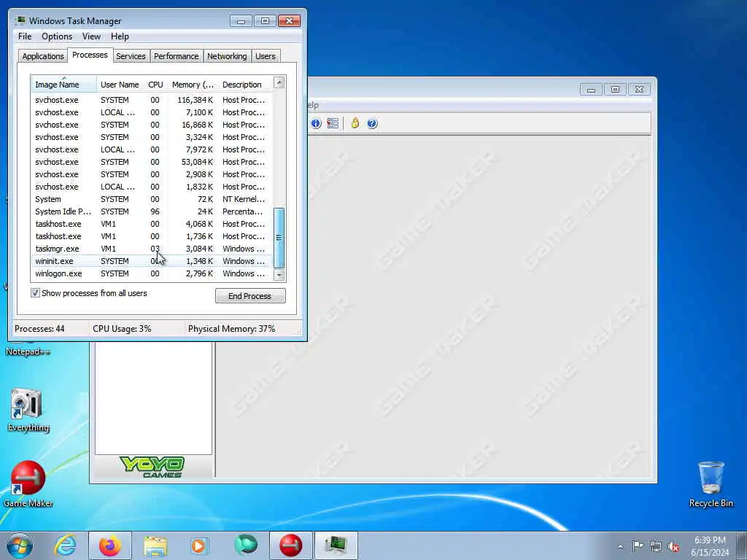This screenshot has width=747, height=560.
Task: Select the Game Maker desktop shortcut
Action: click(28, 484)
